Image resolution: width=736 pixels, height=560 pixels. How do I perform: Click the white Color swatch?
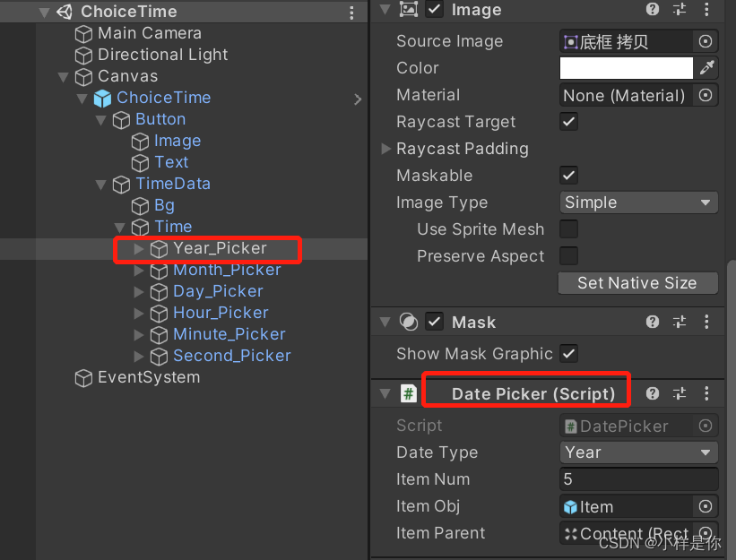pos(626,67)
